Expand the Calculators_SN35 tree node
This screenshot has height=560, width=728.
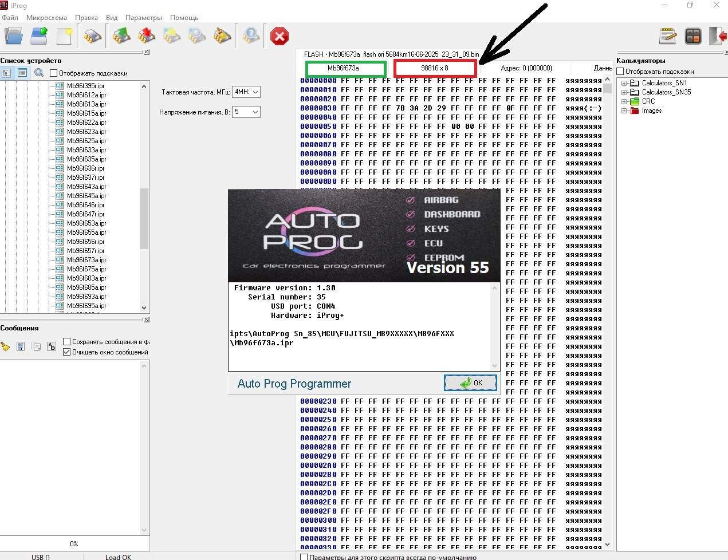coord(624,92)
